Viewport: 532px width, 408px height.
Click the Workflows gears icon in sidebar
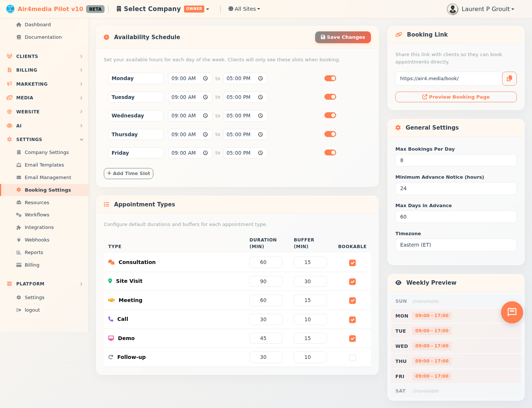coord(19,215)
